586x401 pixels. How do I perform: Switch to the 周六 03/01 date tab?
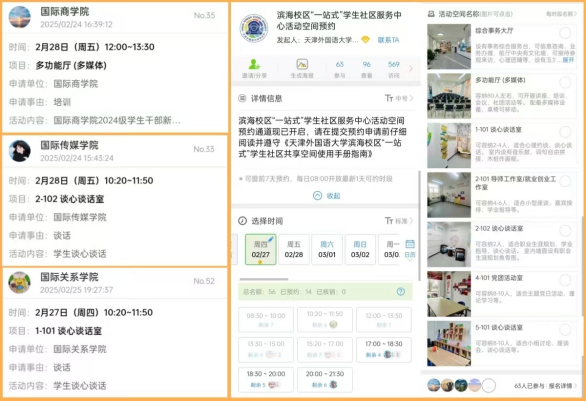click(327, 249)
